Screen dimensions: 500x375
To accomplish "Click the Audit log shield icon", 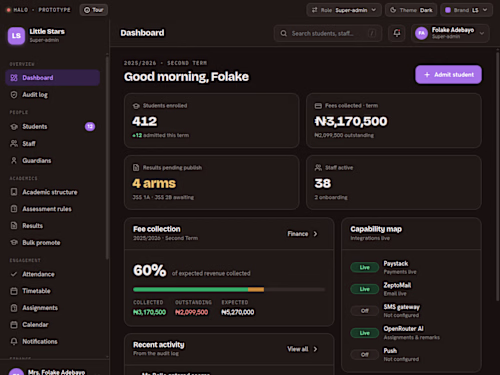I will [x=14, y=95].
